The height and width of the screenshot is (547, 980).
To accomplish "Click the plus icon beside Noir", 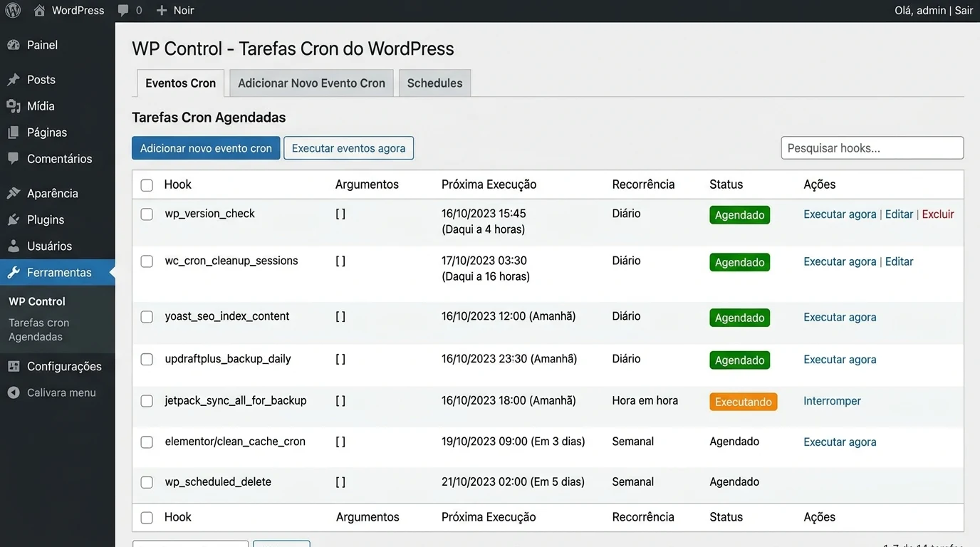I will click(x=162, y=11).
